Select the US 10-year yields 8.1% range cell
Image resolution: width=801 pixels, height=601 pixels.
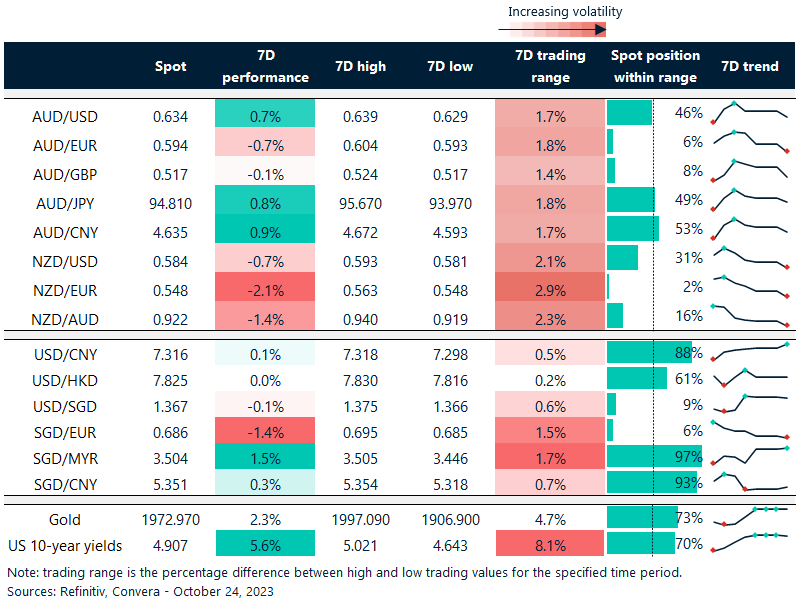(x=550, y=545)
